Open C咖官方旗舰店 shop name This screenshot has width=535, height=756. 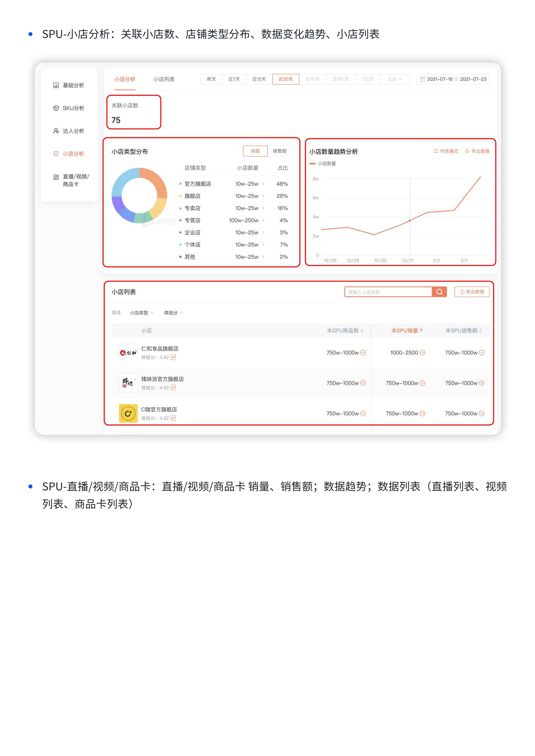point(159,410)
